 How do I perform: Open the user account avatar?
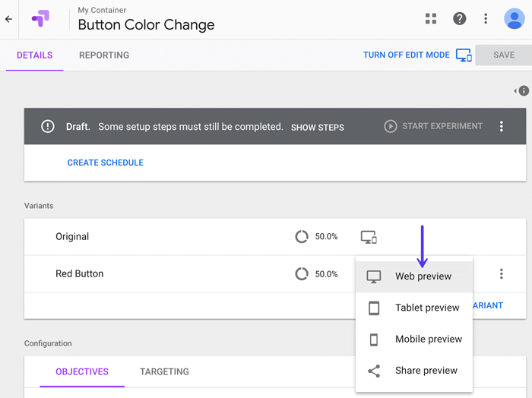coord(514,19)
